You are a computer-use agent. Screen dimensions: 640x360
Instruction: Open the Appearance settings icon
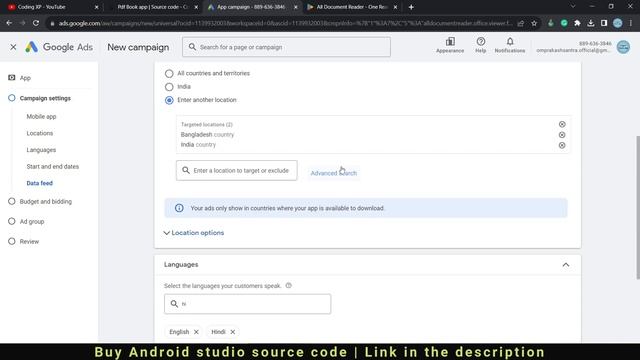(x=450, y=45)
